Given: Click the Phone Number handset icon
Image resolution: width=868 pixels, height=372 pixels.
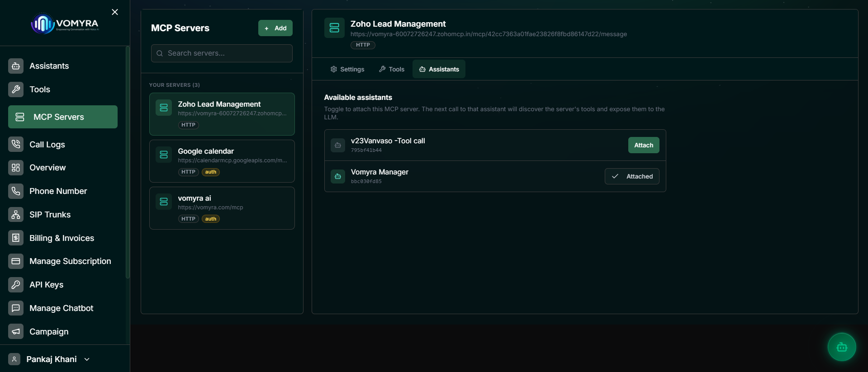Looking at the screenshot, I should pyautogui.click(x=16, y=191).
